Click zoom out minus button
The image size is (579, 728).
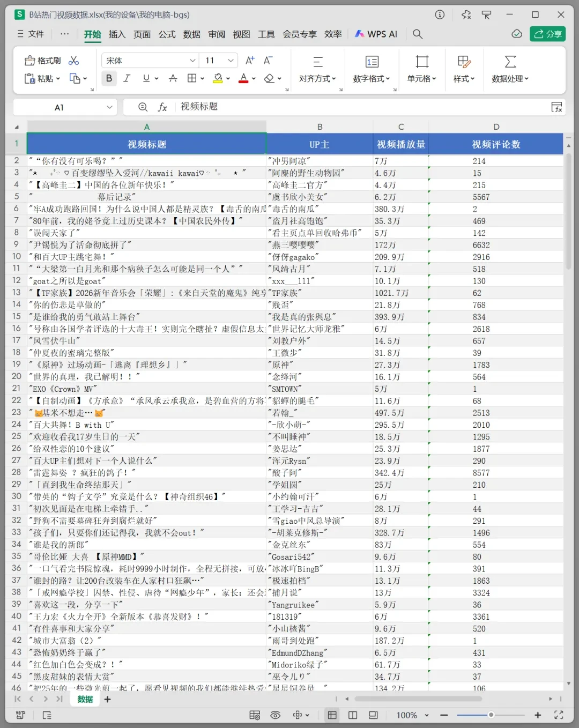[444, 715]
